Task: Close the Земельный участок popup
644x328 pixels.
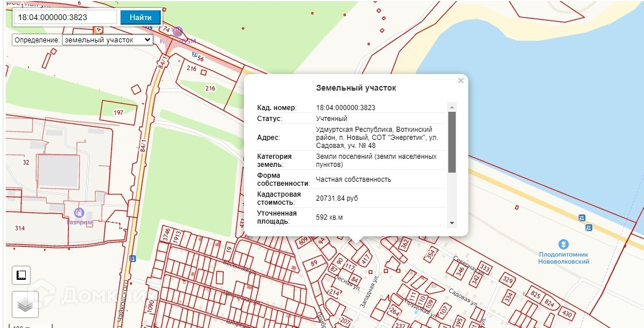Action: (461, 81)
